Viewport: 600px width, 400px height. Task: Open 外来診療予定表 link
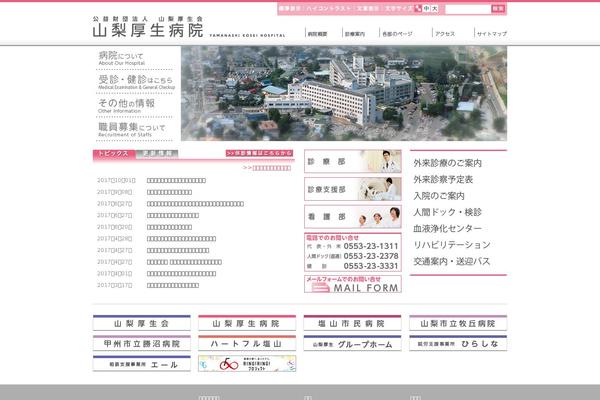click(443, 180)
